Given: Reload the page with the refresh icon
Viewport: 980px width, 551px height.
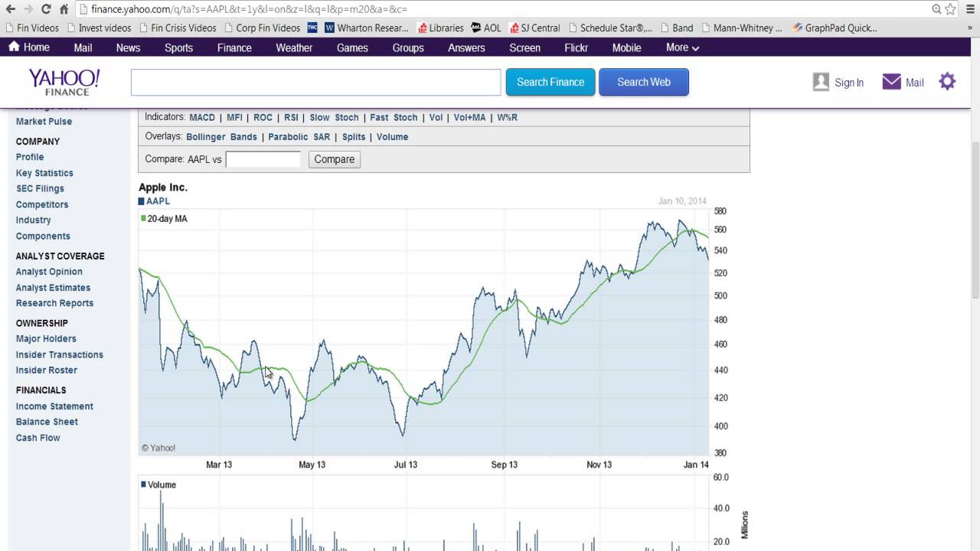Looking at the screenshot, I should [46, 9].
